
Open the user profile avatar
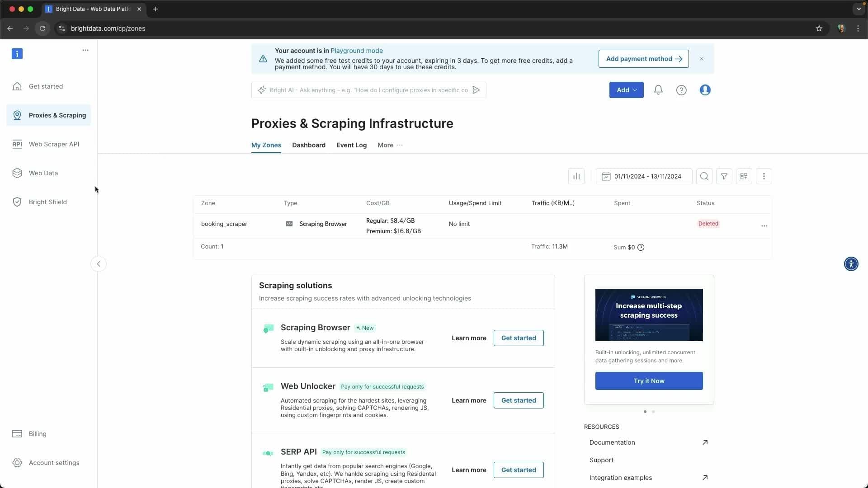(x=705, y=90)
